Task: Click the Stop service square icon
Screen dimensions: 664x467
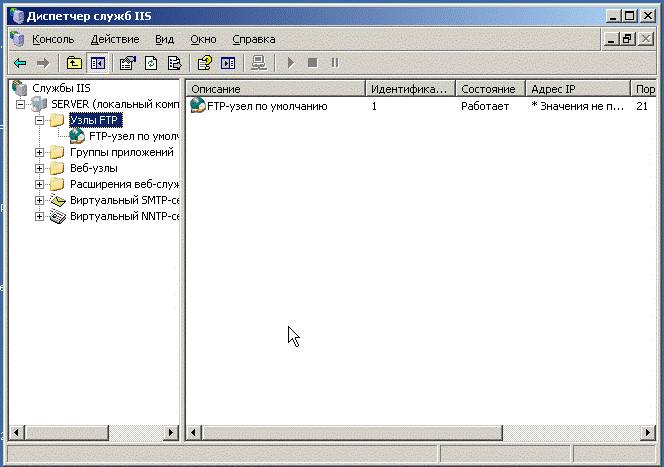Action: (x=313, y=63)
